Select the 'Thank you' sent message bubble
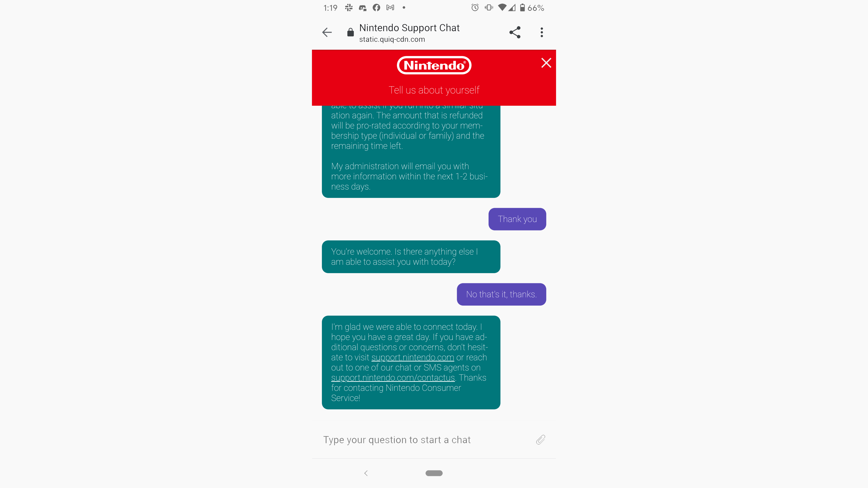This screenshot has width=868, height=488. [517, 219]
